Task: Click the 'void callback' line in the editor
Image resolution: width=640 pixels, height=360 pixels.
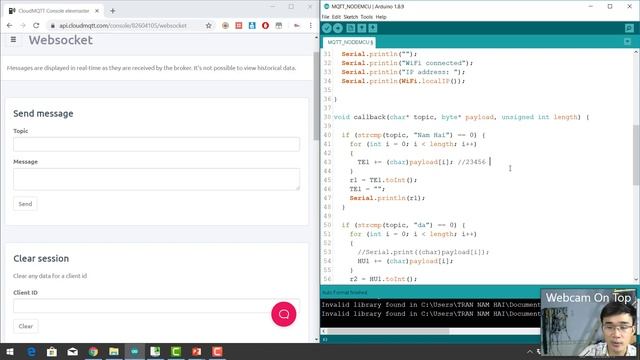Action: coord(461,117)
